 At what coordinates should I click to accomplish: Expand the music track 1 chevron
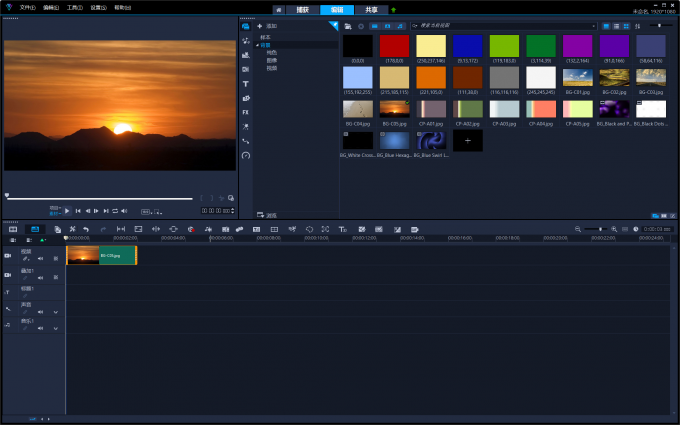coord(56,328)
